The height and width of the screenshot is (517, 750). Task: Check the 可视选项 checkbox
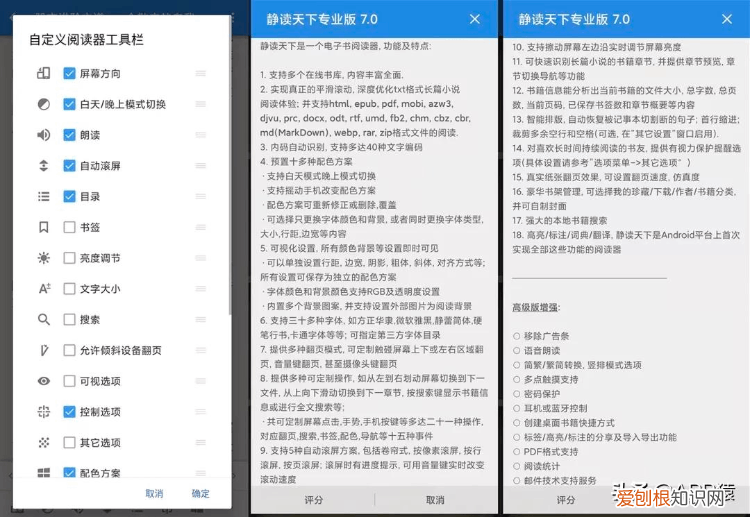tap(69, 381)
